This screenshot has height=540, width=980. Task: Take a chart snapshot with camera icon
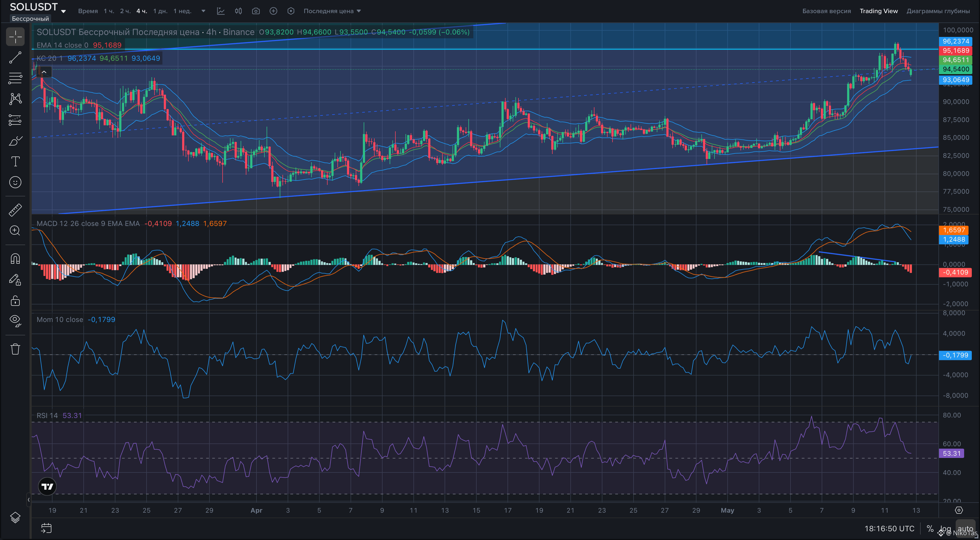[256, 11]
